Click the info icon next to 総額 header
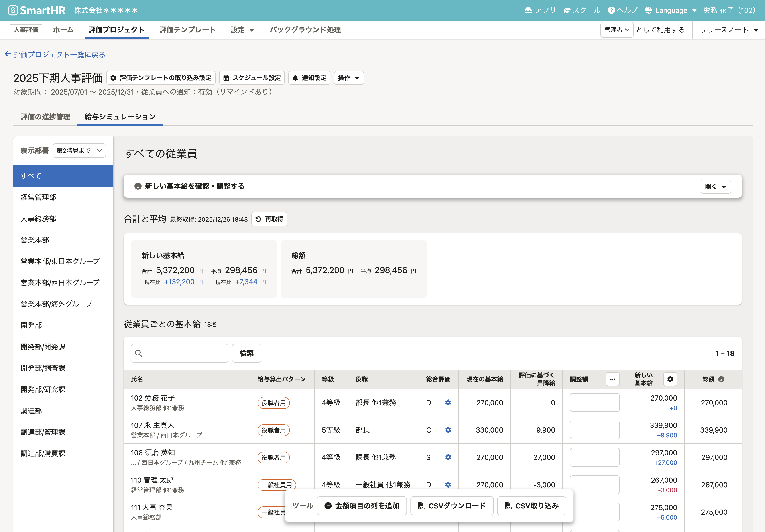Screen dimensions: 765x532 pyautogui.click(x=721, y=379)
